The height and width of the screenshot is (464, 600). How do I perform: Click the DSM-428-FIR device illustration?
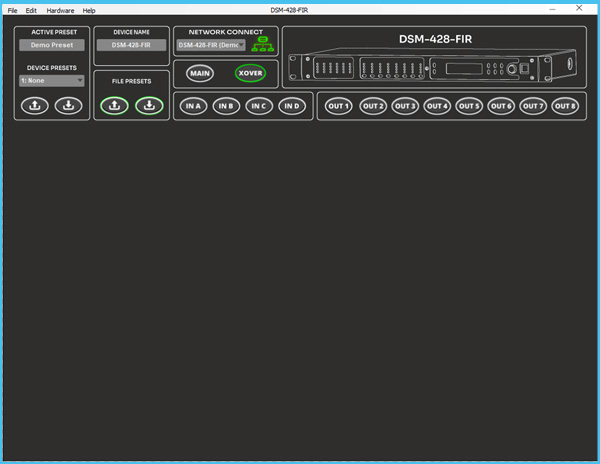tap(434, 67)
